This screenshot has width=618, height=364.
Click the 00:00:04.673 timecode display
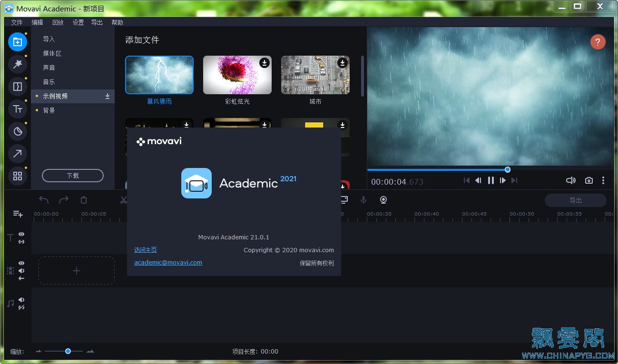397,182
